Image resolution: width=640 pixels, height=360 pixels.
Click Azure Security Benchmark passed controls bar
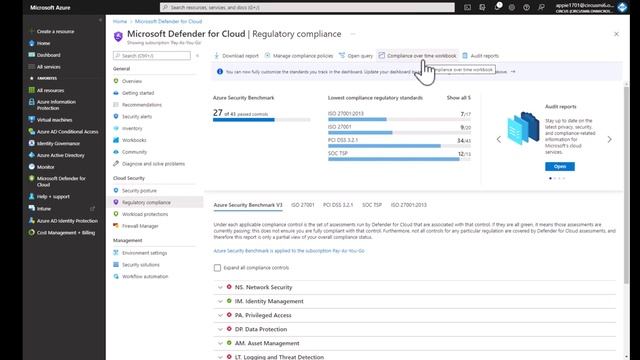tap(262, 120)
